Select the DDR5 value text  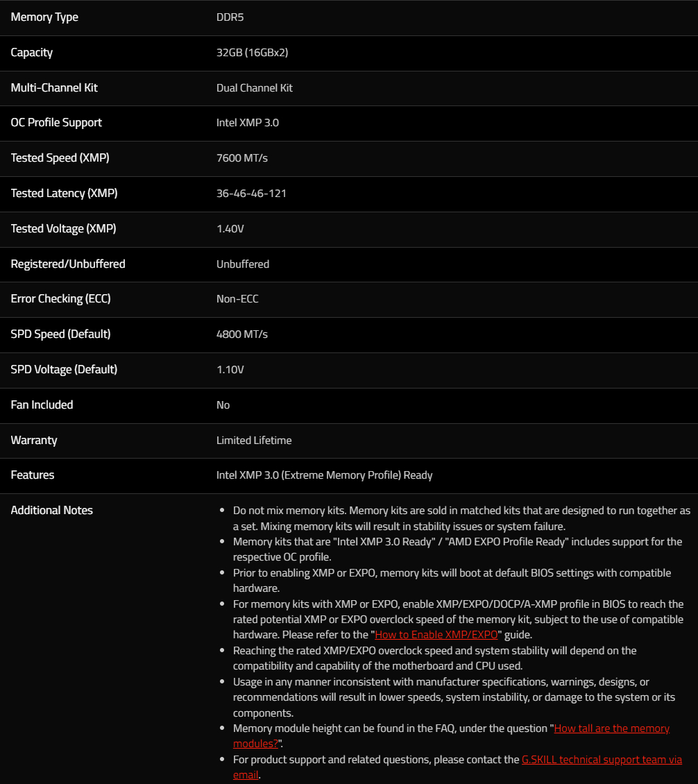[230, 17]
